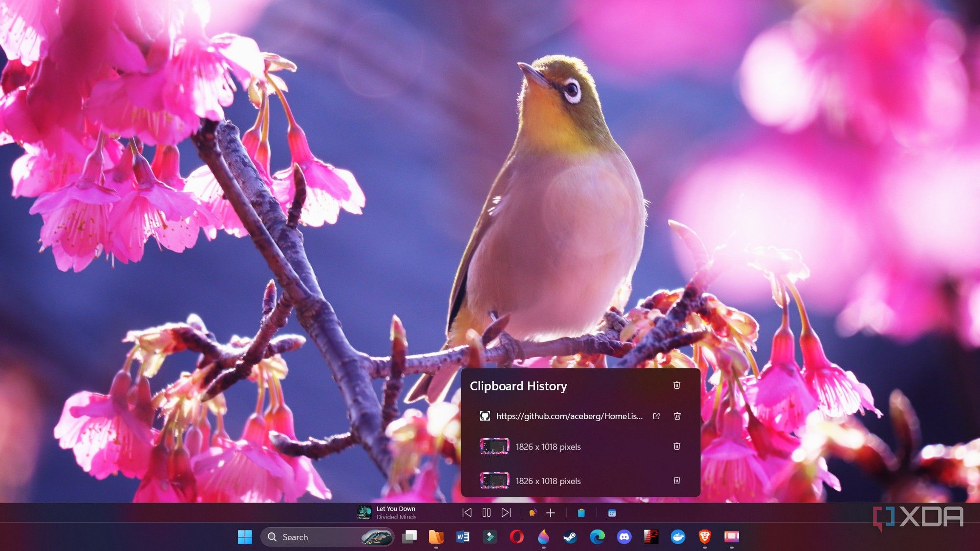
Task: Select the first 1826 x 1018 image thumbnail
Action: (494, 446)
